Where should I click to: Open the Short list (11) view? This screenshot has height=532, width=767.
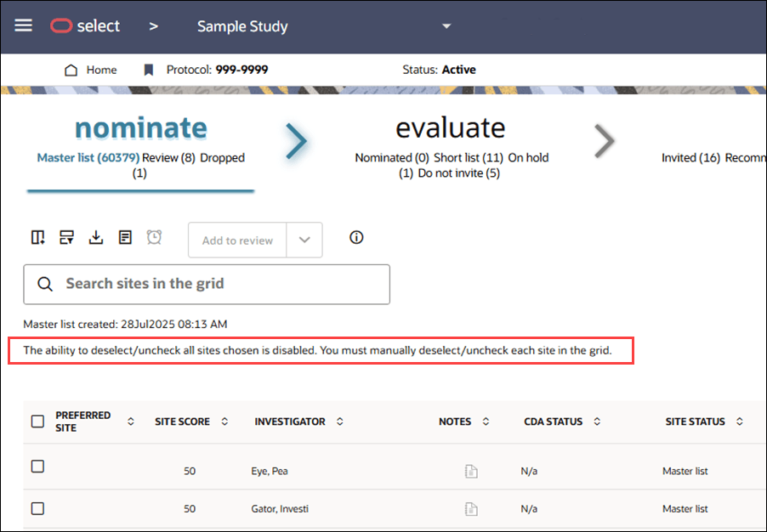pyautogui.click(x=469, y=158)
